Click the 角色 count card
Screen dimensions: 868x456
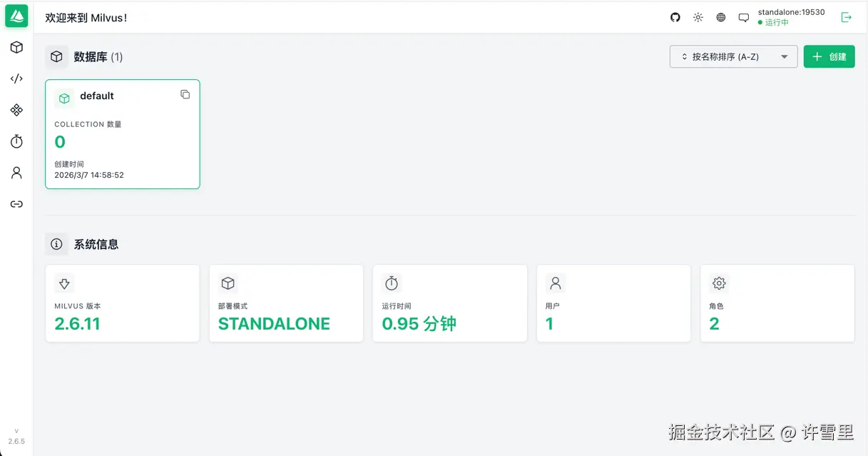tap(777, 303)
